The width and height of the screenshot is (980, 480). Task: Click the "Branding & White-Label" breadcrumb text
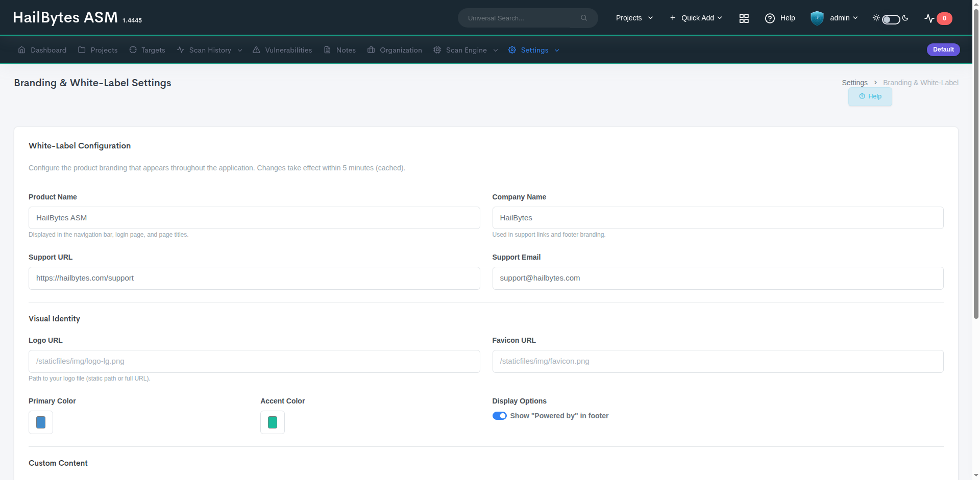point(921,83)
